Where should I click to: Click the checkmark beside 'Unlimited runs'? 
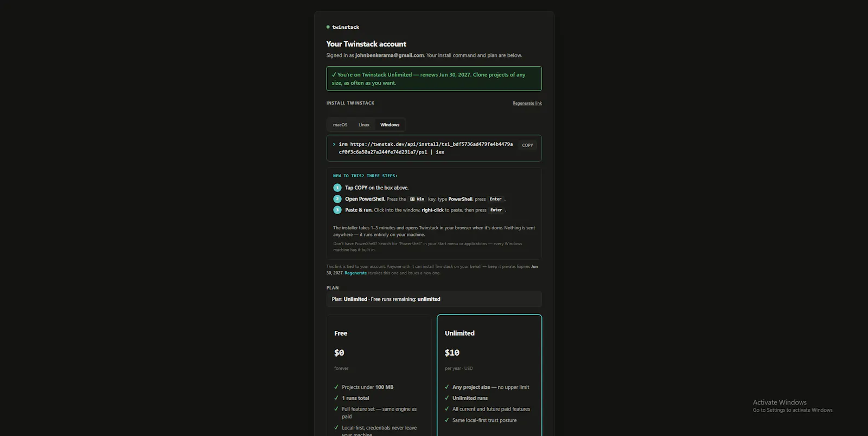click(x=447, y=398)
